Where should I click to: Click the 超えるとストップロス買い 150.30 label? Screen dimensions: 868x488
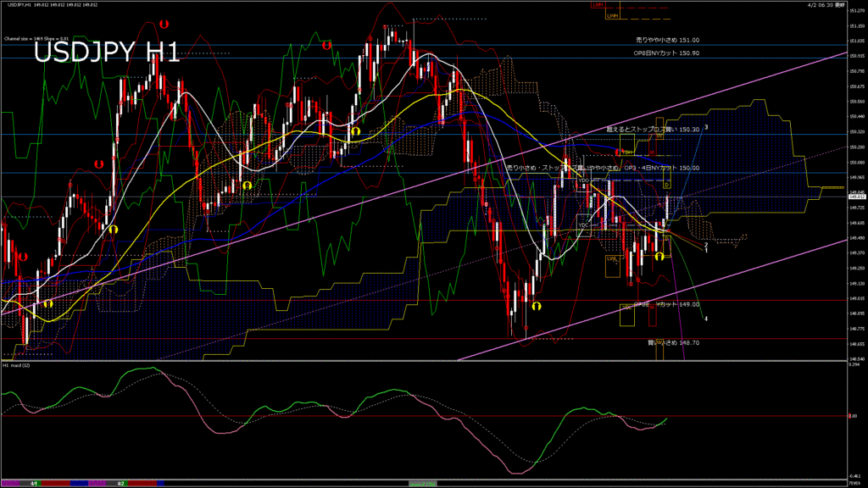(653, 130)
